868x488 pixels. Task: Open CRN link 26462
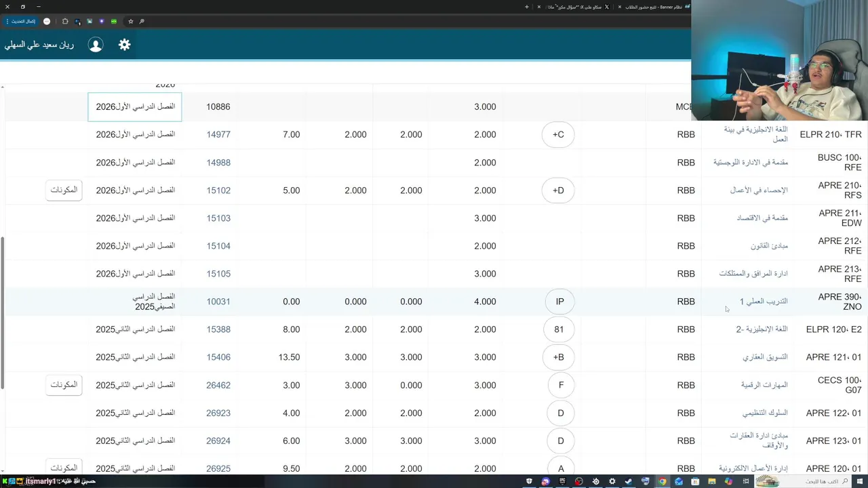[218, 385]
